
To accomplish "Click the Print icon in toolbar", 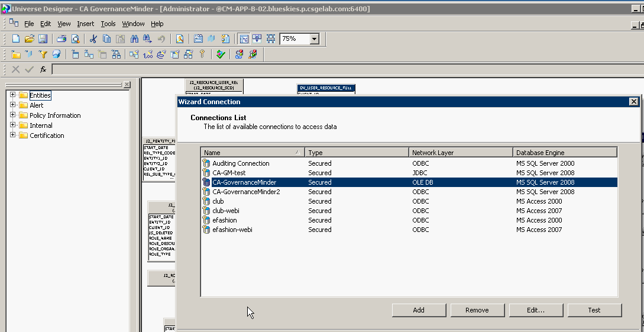I will pyautogui.click(x=62, y=39).
